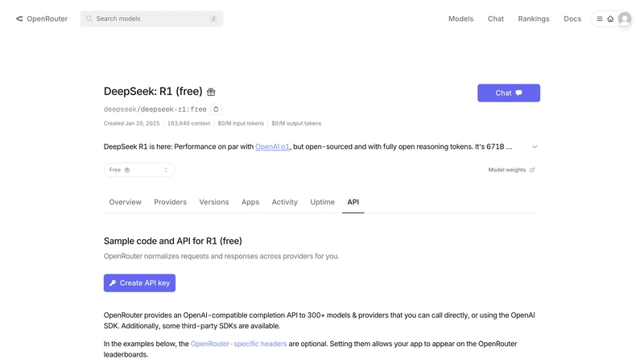Screen dimensions: 644x363
Task: Open the Free variant dropdown
Action: pyautogui.click(x=139, y=170)
